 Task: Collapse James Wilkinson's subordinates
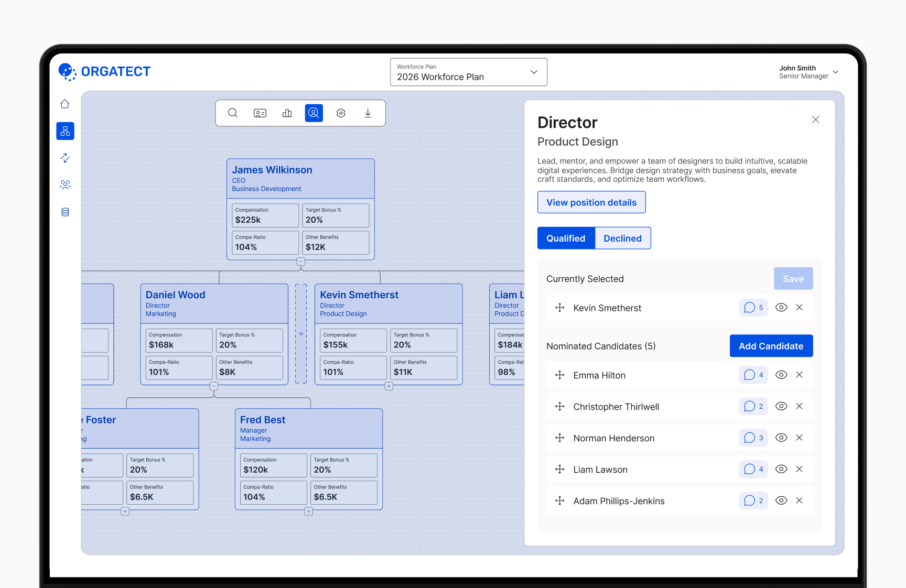tap(301, 261)
